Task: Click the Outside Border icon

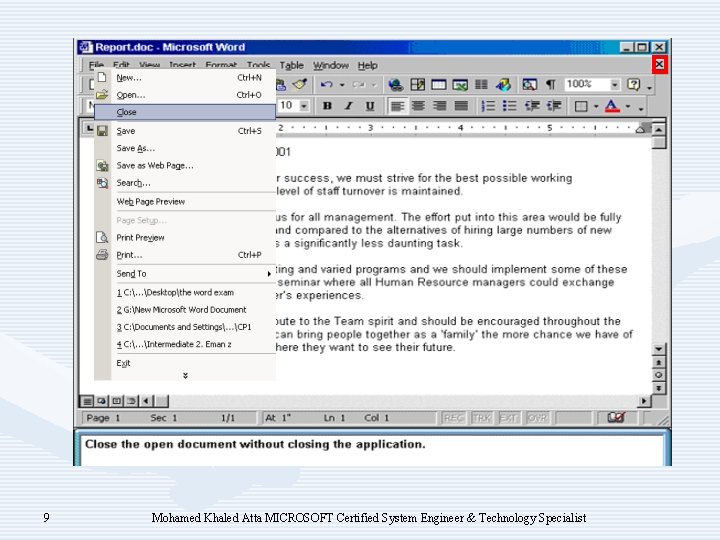Action: pyautogui.click(x=581, y=107)
